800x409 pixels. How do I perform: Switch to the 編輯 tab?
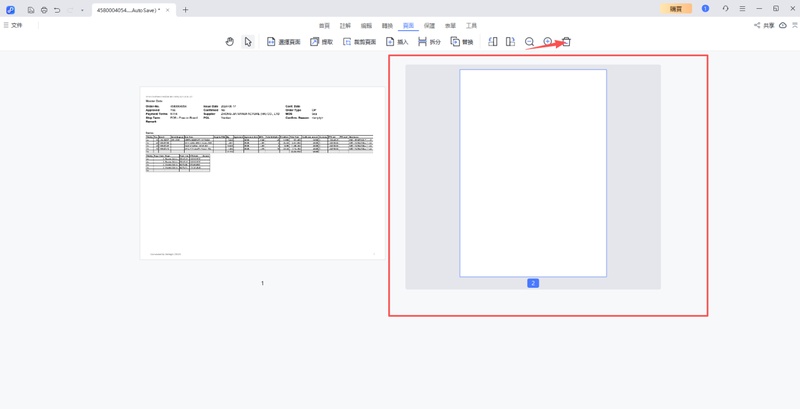click(x=366, y=25)
